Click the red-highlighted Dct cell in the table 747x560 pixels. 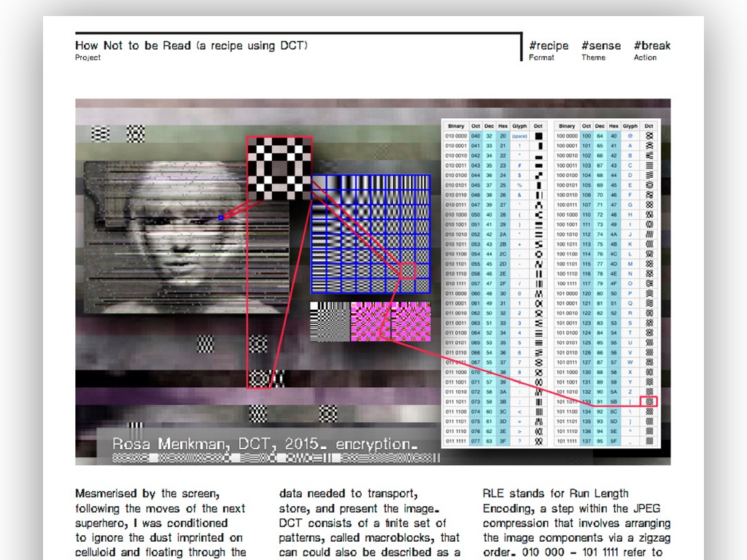(x=649, y=402)
